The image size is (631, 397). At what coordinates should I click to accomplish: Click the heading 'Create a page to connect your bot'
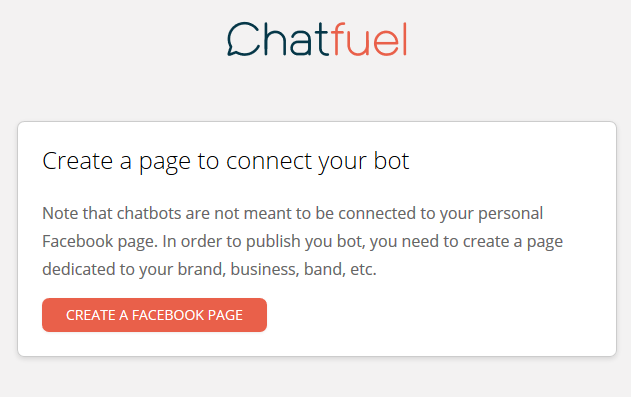click(x=225, y=162)
